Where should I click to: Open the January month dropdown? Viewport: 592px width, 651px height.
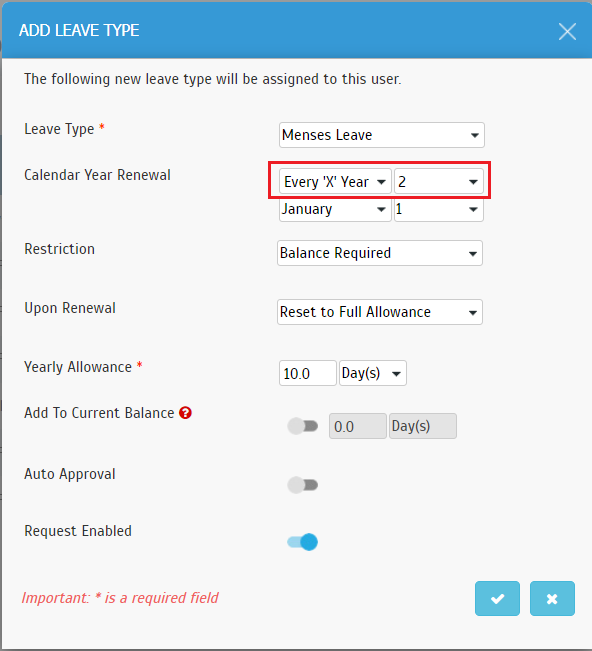(335, 210)
